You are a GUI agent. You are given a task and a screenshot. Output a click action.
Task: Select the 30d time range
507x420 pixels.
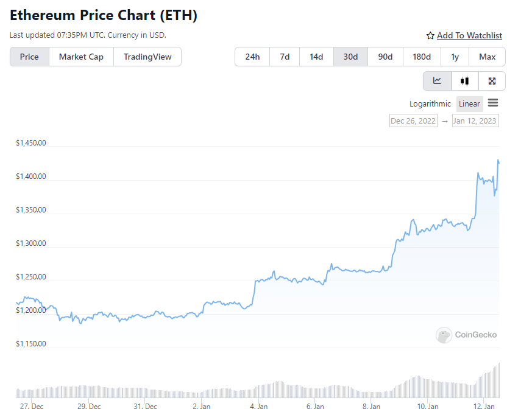point(350,57)
